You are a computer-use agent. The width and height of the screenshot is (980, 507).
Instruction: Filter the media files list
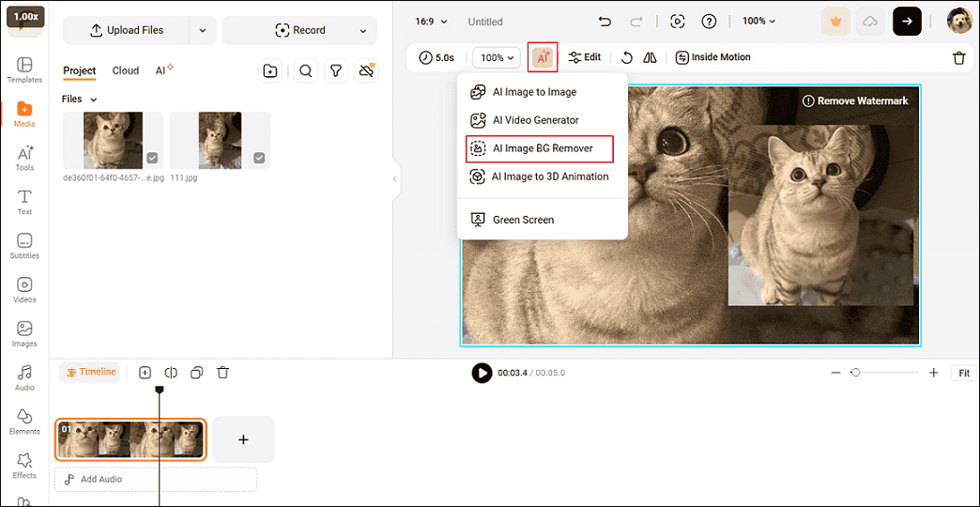336,71
